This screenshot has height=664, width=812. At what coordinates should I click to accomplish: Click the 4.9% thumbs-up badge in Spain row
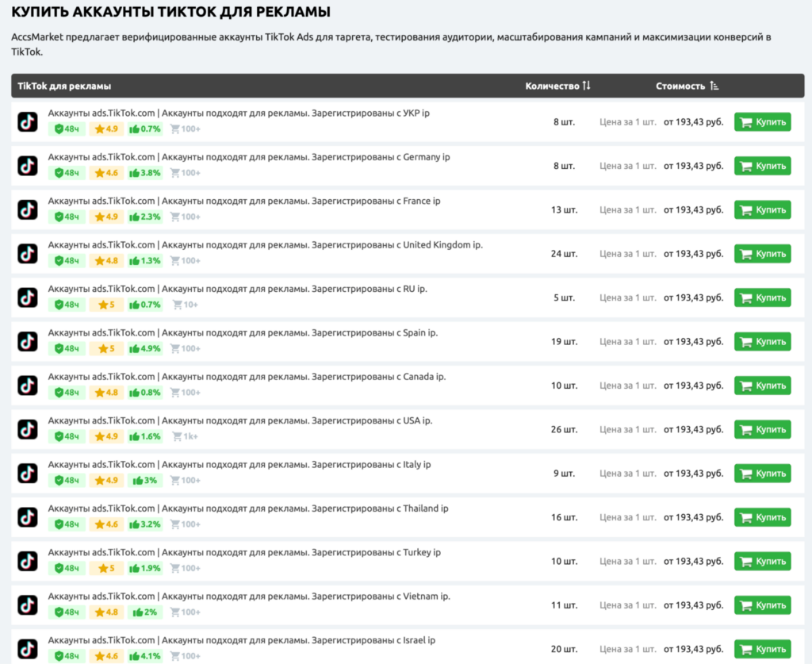[x=145, y=348]
